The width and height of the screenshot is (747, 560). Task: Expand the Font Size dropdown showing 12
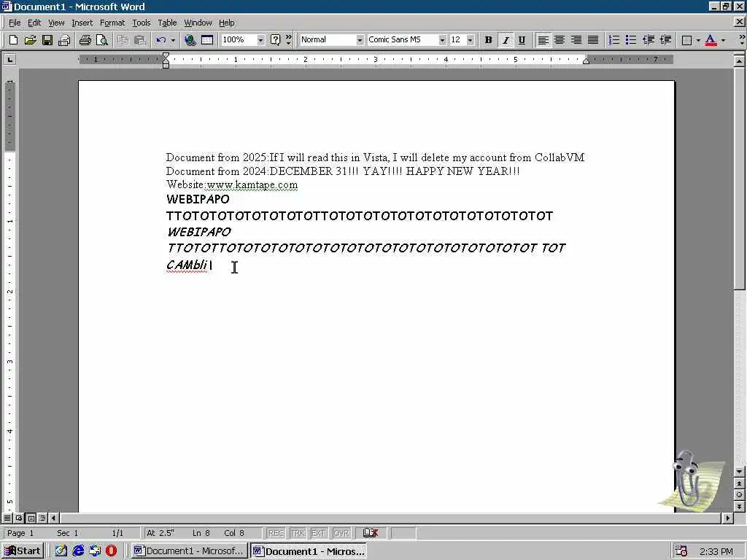(x=471, y=40)
